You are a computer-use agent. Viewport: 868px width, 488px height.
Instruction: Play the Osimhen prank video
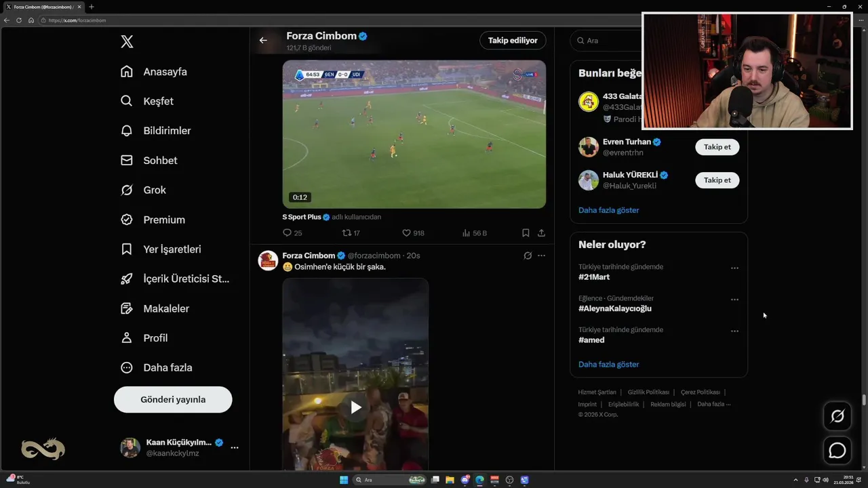coord(355,407)
